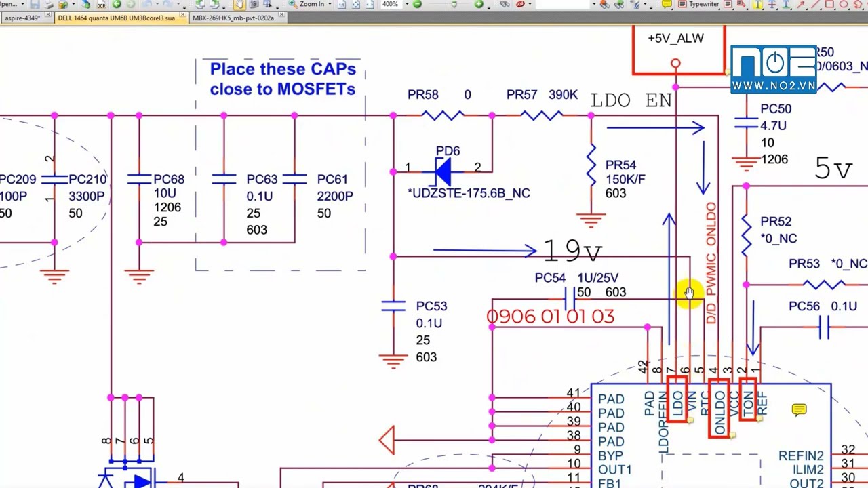Click the PC68 capacitor label
Screen dimensions: 868x488
pyautogui.click(x=169, y=180)
